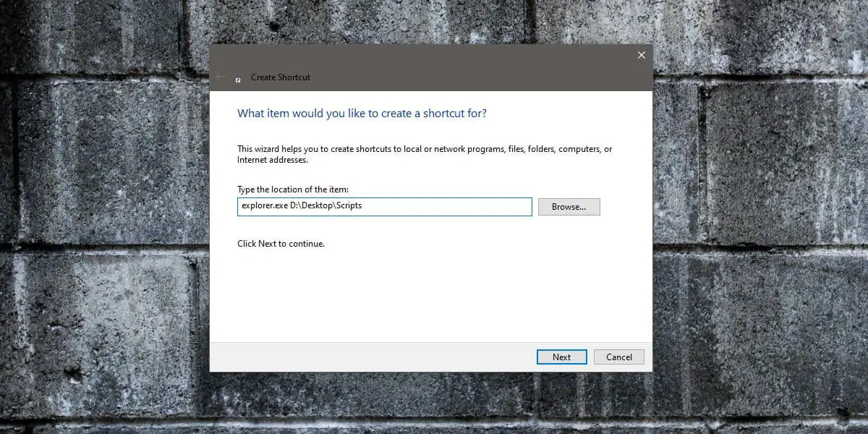Close the Create Shortcut wizard
Screen dimensions: 868x434
(x=641, y=55)
